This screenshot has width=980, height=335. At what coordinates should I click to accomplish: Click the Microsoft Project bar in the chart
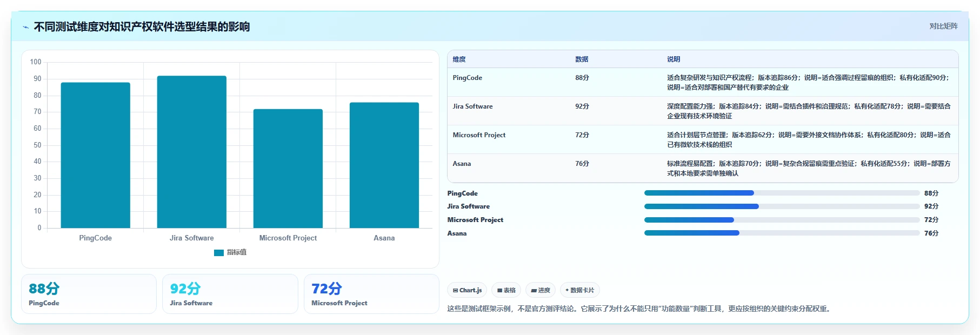tap(288, 169)
